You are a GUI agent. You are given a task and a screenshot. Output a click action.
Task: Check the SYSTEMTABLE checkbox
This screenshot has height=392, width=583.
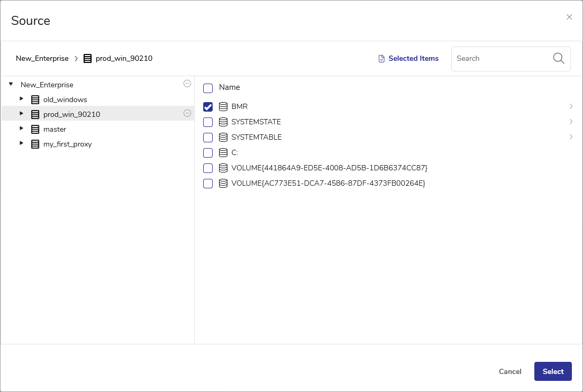click(208, 138)
